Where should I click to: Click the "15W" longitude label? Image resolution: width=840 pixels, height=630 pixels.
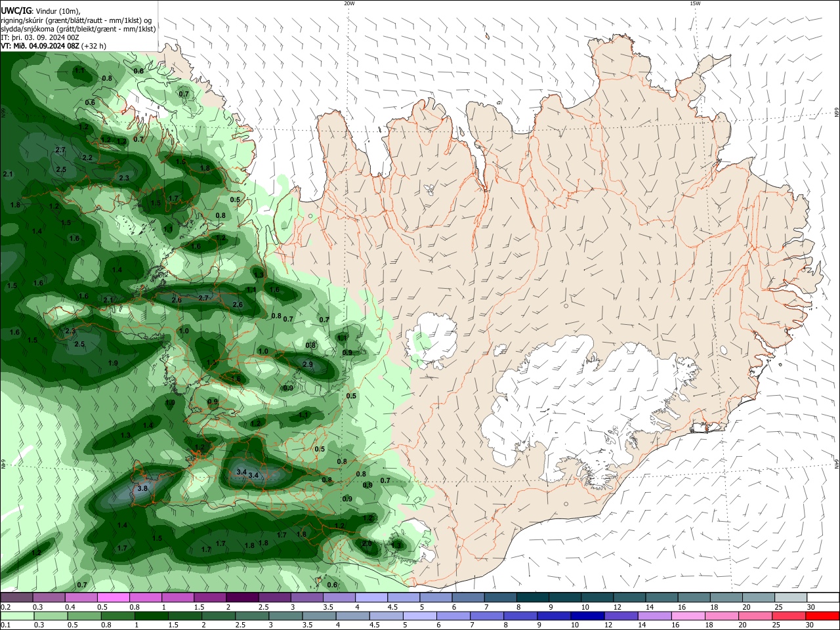695,3
